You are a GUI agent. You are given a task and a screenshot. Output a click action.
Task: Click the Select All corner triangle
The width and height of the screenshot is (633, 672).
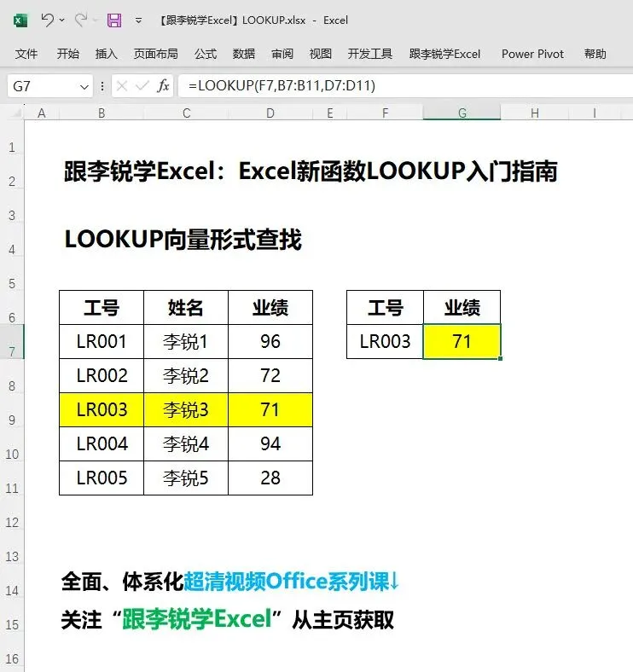pyautogui.click(x=15, y=113)
